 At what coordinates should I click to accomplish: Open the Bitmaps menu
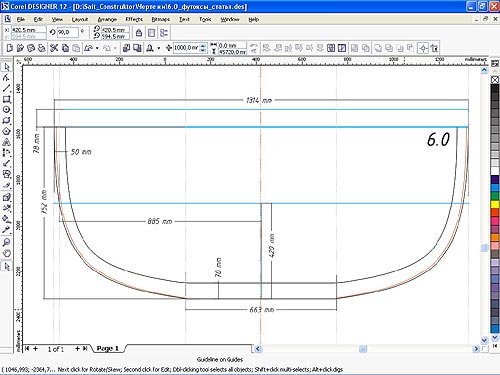click(160, 19)
